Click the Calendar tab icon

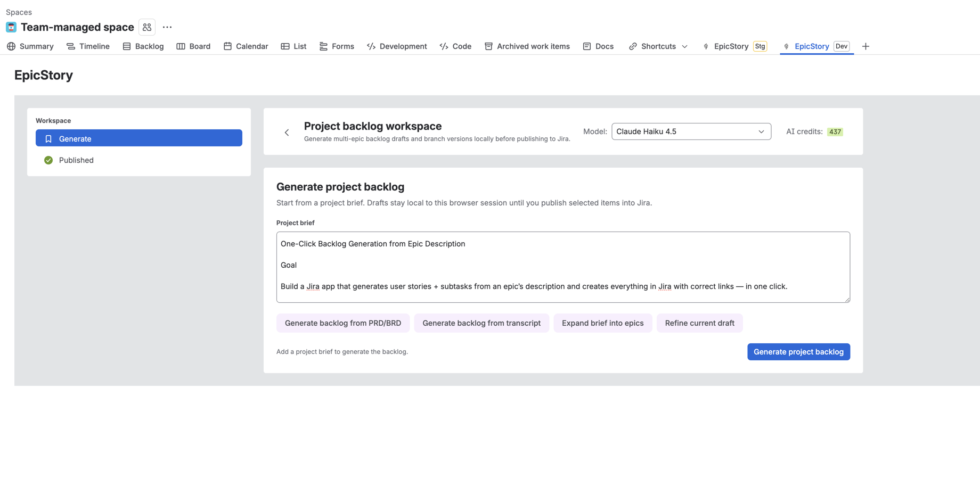pos(227,46)
